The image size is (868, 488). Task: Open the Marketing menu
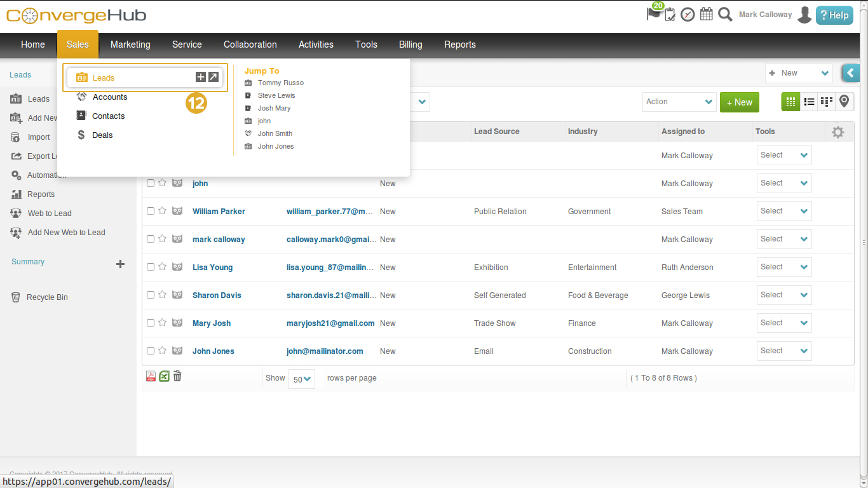(130, 44)
